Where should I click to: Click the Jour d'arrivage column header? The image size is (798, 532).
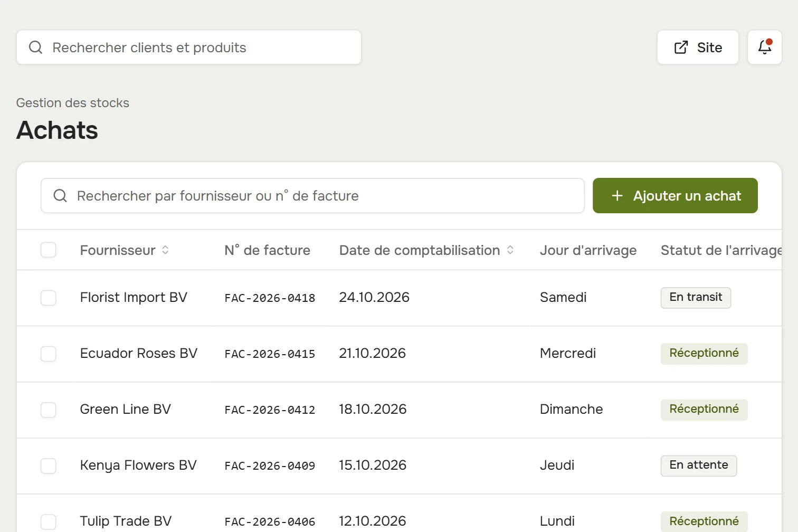pos(588,250)
